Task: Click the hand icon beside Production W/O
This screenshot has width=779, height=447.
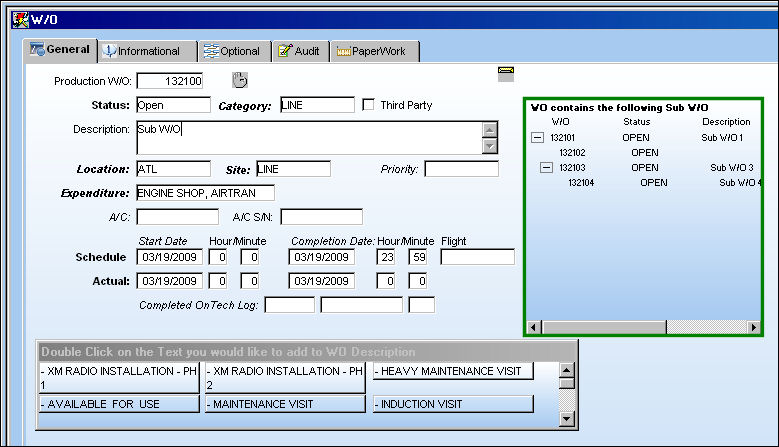Action: (239, 80)
